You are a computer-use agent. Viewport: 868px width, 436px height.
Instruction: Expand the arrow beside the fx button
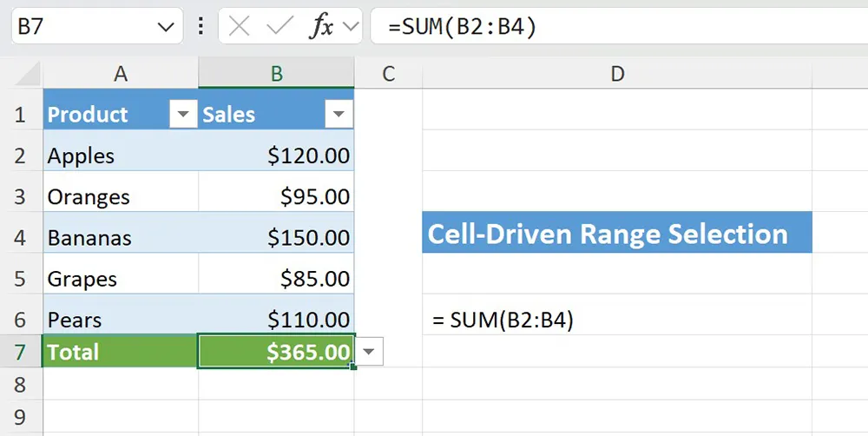point(351,27)
